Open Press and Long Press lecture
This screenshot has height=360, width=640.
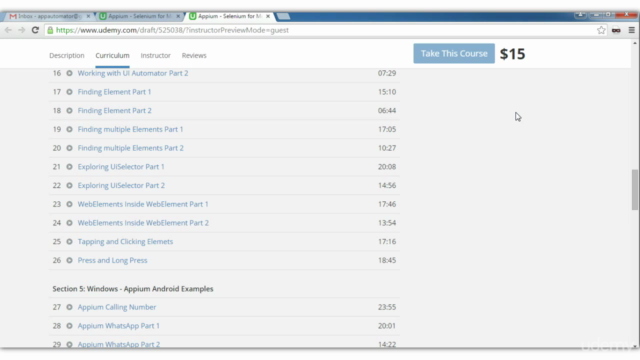[x=113, y=260]
